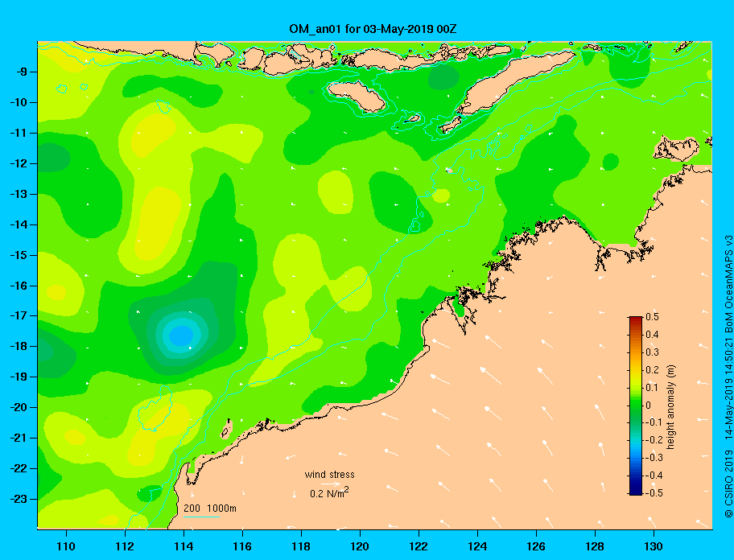734x560 pixels.
Task: Click the blue low-anomaly eddy center near 114E
Action: pos(181,336)
